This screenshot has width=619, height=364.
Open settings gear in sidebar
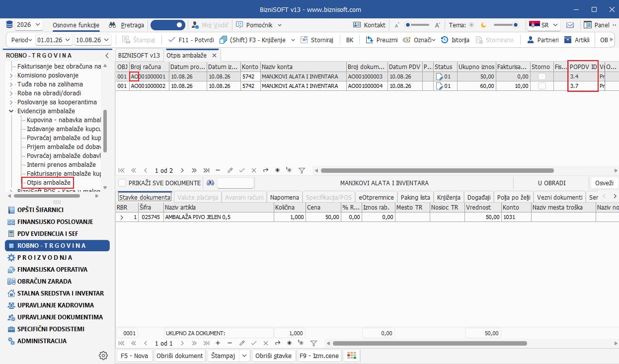[103, 355]
